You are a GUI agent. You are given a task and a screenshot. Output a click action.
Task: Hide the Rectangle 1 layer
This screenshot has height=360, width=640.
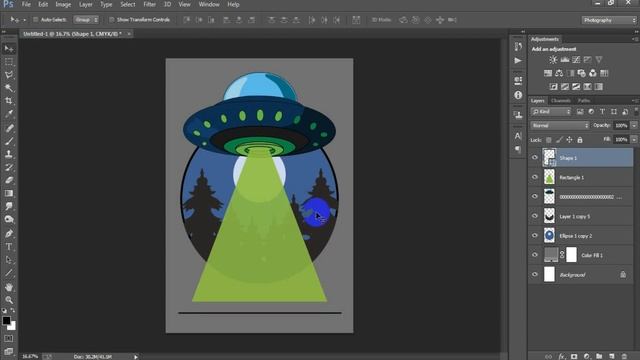point(535,177)
